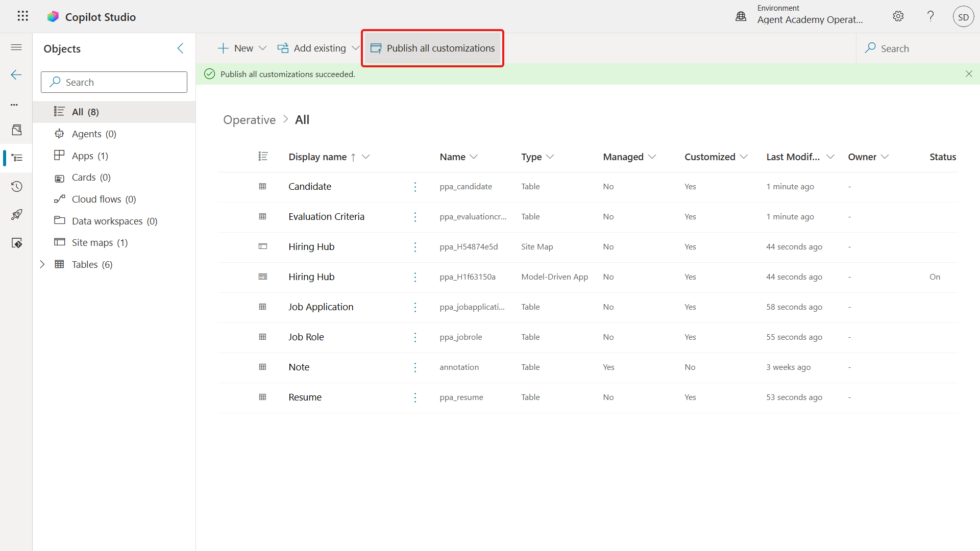Image resolution: width=980 pixels, height=551 pixels.
Task: Open the Note table
Action: pos(299,367)
